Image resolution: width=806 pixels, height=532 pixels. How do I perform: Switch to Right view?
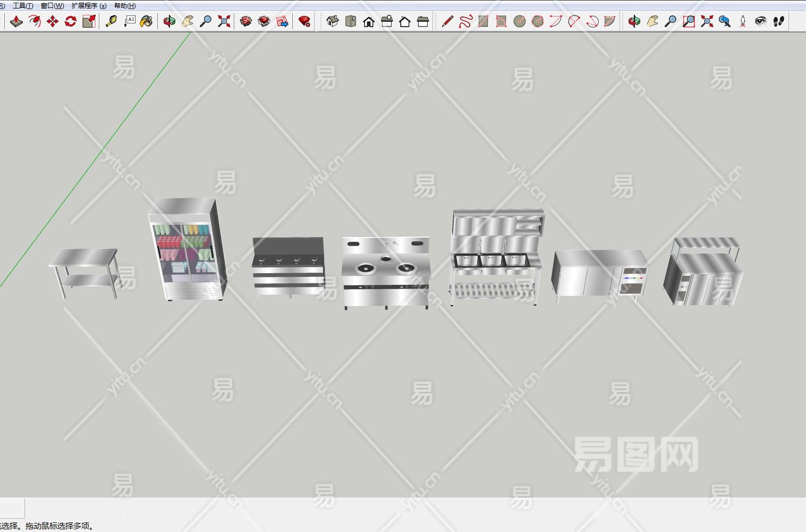tap(387, 21)
